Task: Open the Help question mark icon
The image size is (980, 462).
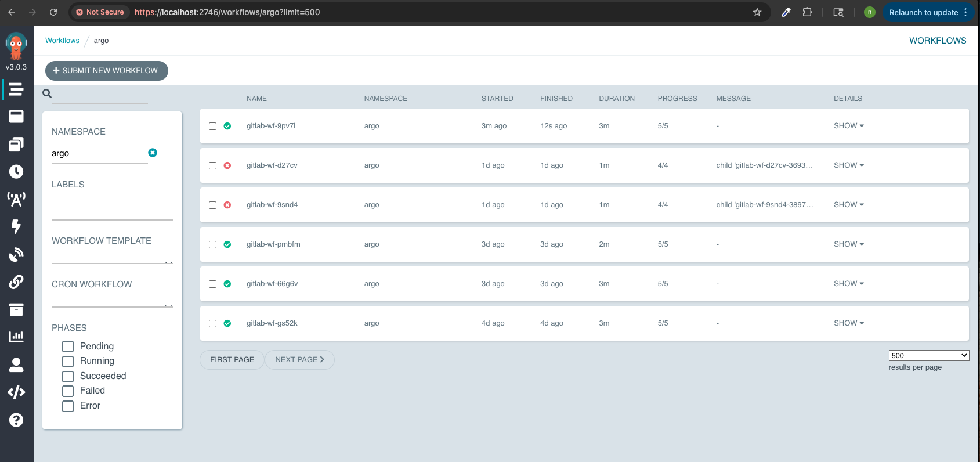Action: coord(16,420)
